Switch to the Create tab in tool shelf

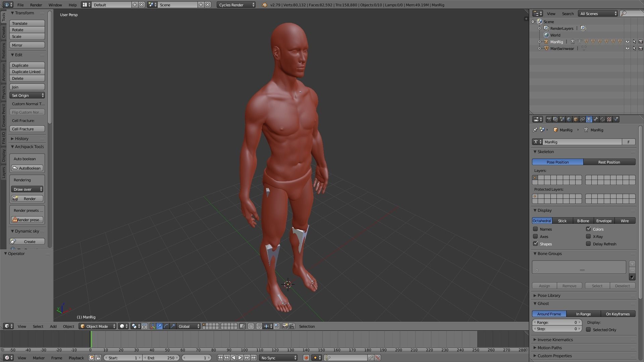pos(4,32)
